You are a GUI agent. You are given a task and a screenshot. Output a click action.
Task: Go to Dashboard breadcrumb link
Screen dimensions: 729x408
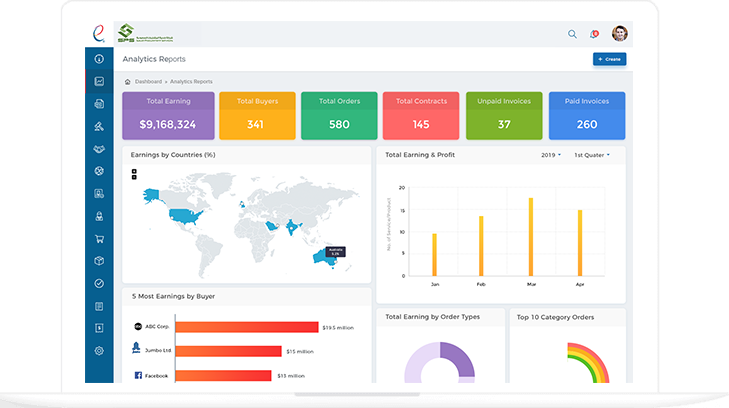[148, 81]
